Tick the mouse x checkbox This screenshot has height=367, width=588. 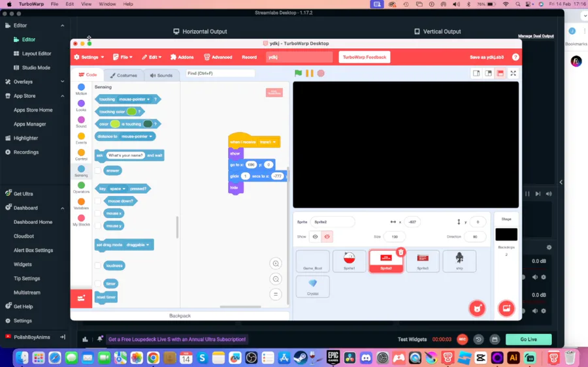coord(97,214)
